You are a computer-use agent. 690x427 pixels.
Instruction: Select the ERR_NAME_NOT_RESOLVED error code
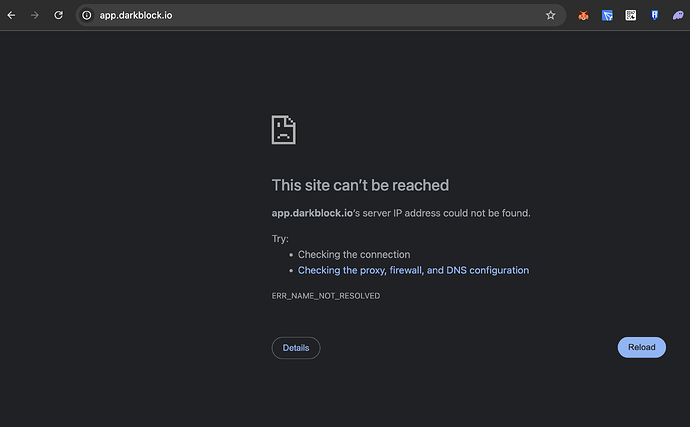pyautogui.click(x=326, y=296)
